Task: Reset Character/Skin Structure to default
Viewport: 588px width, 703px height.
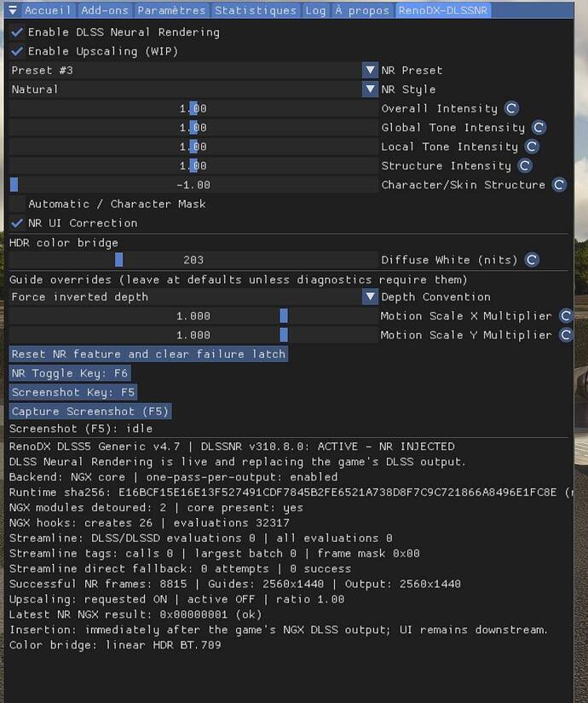Action: pos(559,185)
